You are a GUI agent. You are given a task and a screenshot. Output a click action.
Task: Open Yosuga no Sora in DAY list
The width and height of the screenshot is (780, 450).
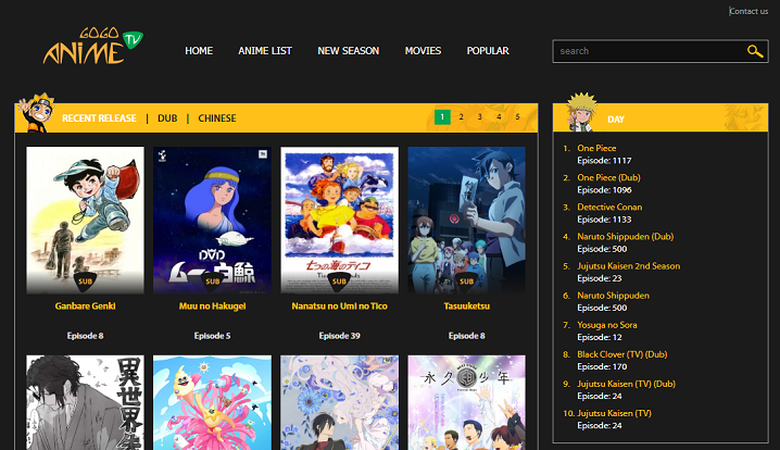click(x=607, y=325)
